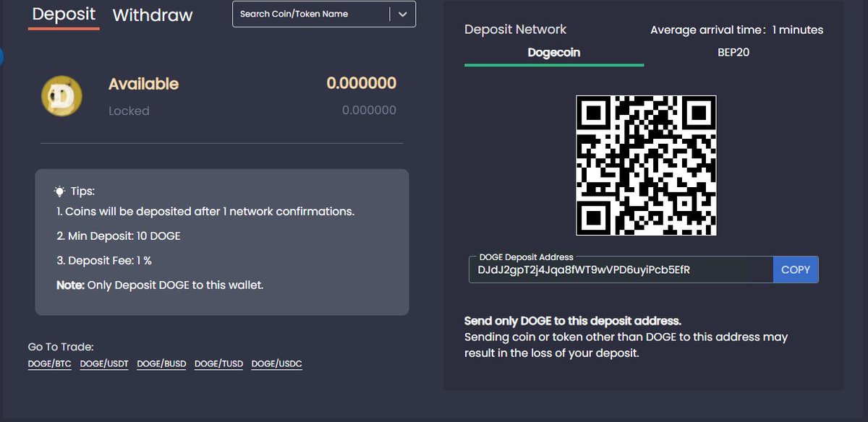Open the DOGE/TUSD trading pair

(x=219, y=363)
